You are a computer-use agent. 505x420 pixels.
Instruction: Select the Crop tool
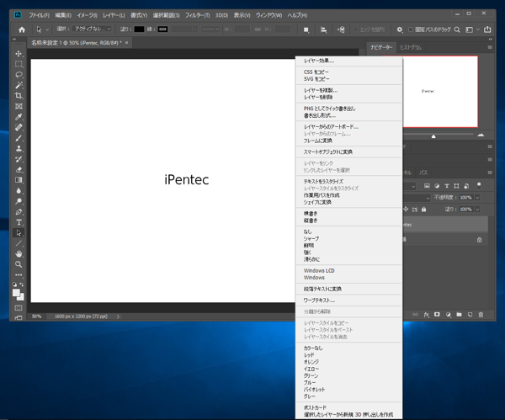(x=19, y=96)
